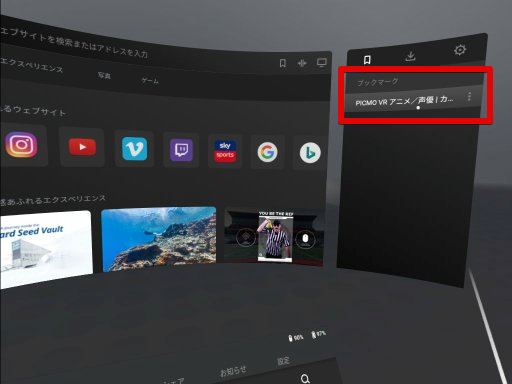Open settings gear in side panel

pos(460,50)
